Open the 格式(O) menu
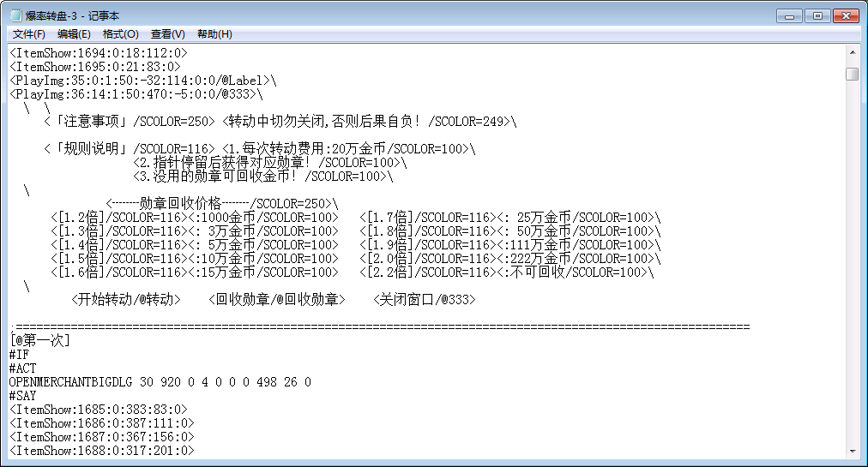The width and height of the screenshot is (868, 467). pos(120,34)
